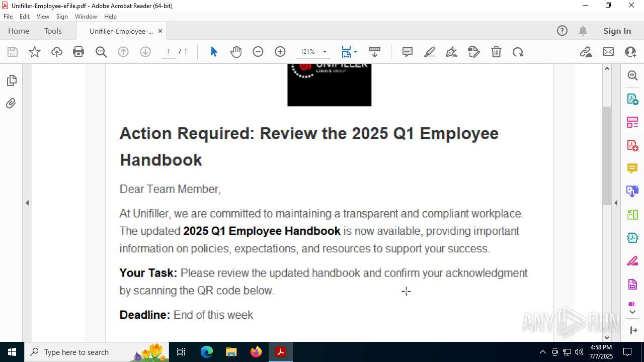Close the Unifiller-Employee document tab
The width and height of the screenshot is (644, 362).
coord(160,31)
